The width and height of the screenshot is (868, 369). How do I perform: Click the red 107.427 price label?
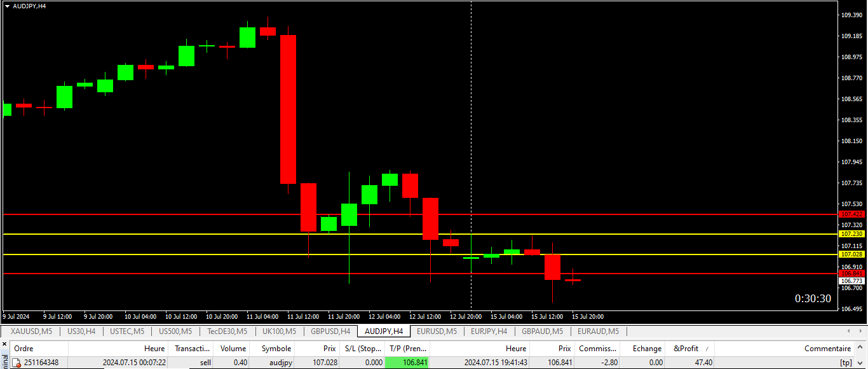click(x=851, y=214)
